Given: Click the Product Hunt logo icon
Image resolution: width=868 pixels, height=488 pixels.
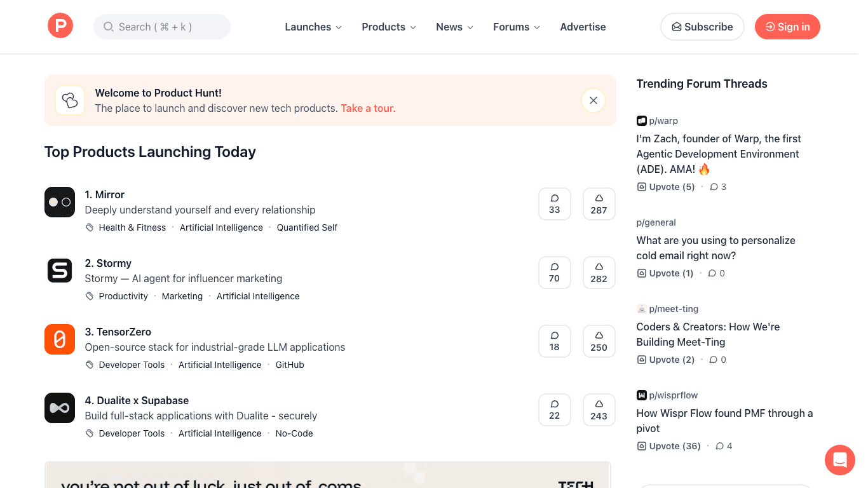Looking at the screenshot, I should point(60,25).
